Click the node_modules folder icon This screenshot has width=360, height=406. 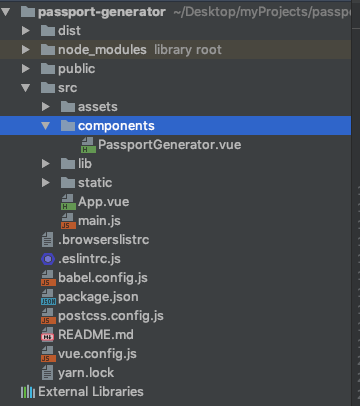point(48,50)
